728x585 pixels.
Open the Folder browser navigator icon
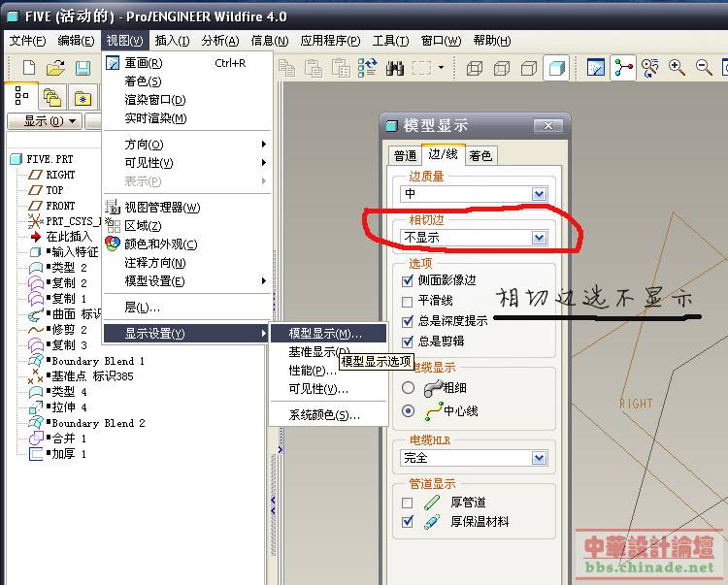pos(52,97)
